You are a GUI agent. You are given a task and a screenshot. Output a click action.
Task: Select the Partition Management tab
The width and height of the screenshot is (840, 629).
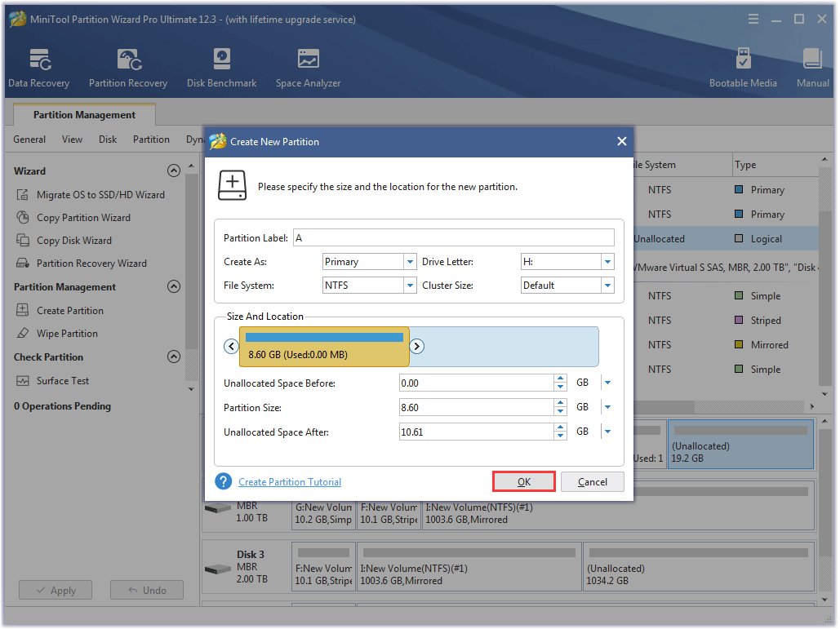[x=84, y=115]
